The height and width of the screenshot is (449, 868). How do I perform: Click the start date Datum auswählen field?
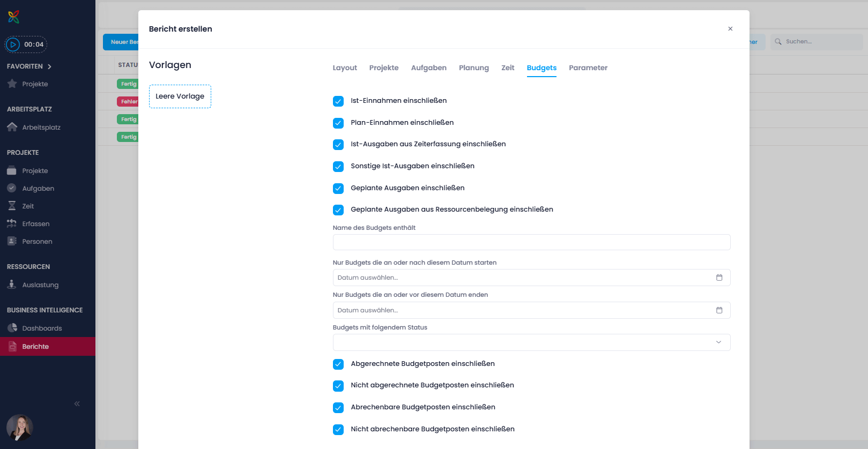(x=531, y=278)
